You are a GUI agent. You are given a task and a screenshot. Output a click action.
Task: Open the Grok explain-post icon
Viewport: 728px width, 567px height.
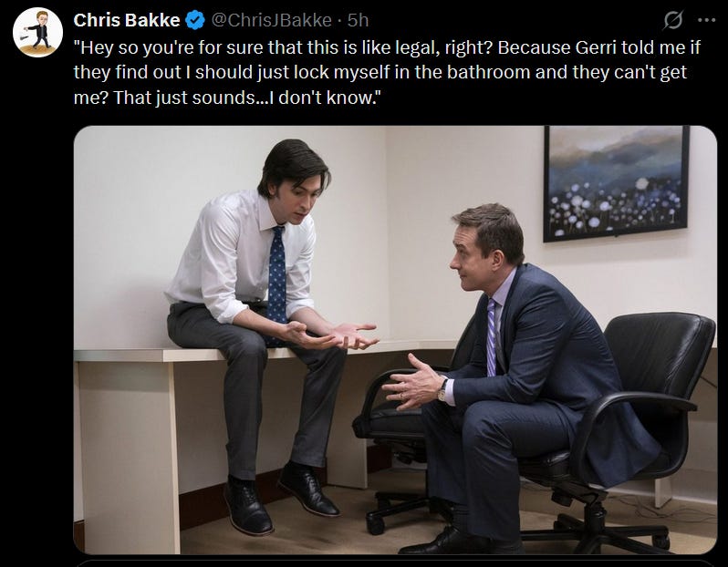tap(673, 20)
